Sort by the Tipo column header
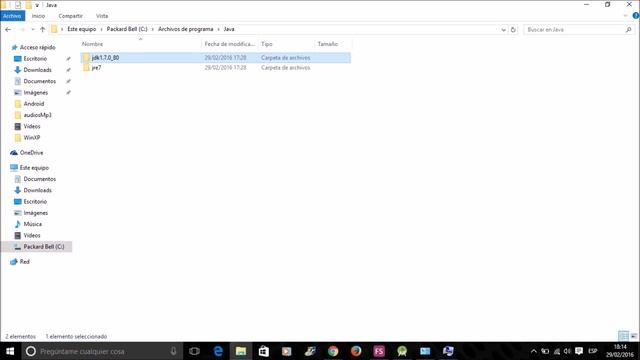Image resolution: width=640 pixels, height=360 pixels. (286, 44)
